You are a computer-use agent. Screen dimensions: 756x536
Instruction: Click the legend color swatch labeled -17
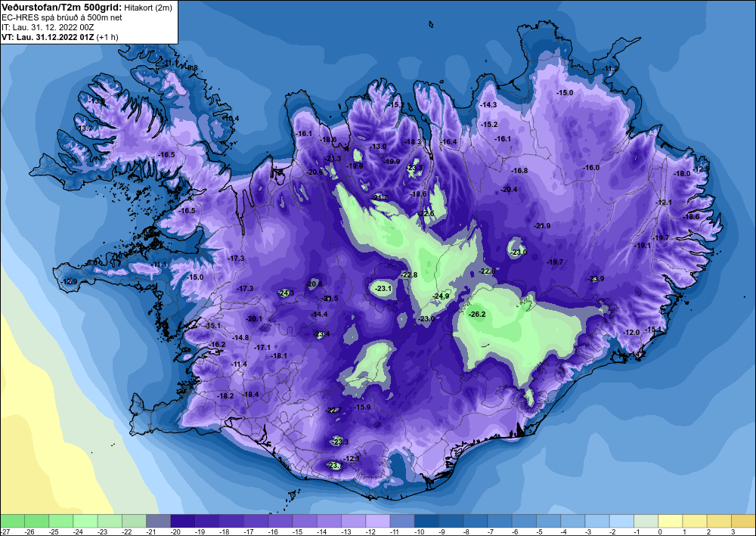(256, 521)
